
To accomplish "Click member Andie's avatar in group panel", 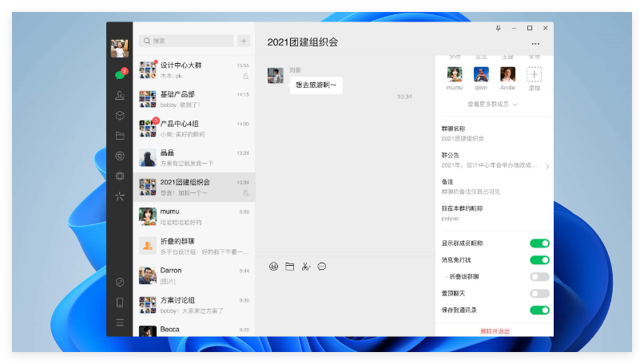I will point(507,75).
